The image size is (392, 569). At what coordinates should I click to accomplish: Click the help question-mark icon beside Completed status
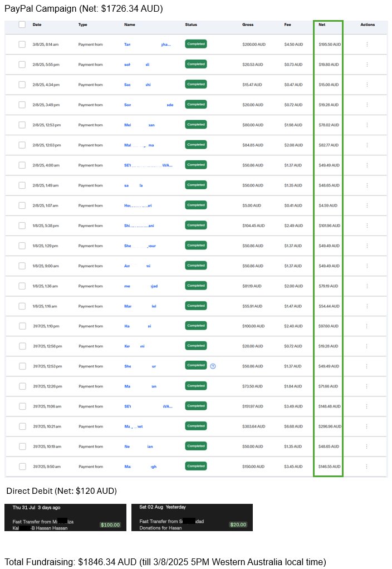click(213, 366)
